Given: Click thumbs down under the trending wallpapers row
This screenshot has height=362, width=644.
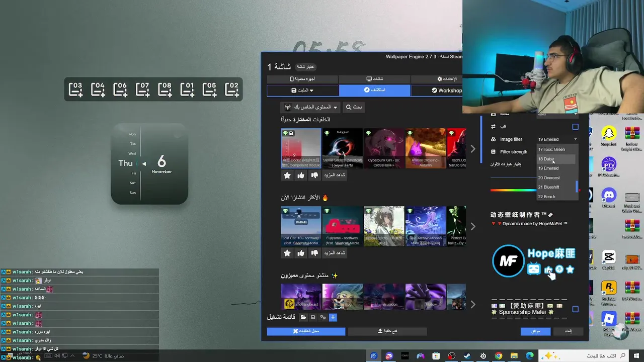Looking at the screenshot, I should coord(314,253).
